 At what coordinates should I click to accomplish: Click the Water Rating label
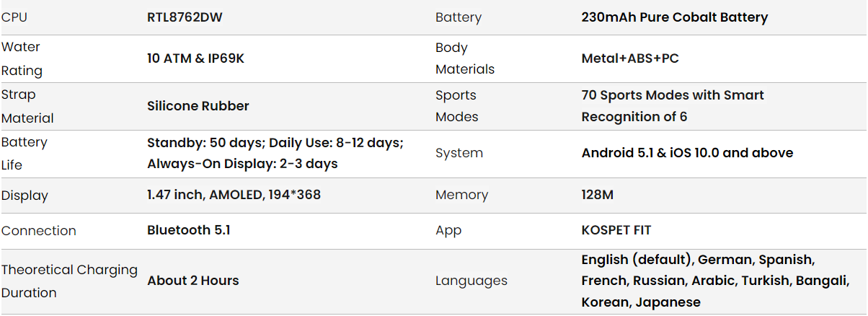point(22,58)
